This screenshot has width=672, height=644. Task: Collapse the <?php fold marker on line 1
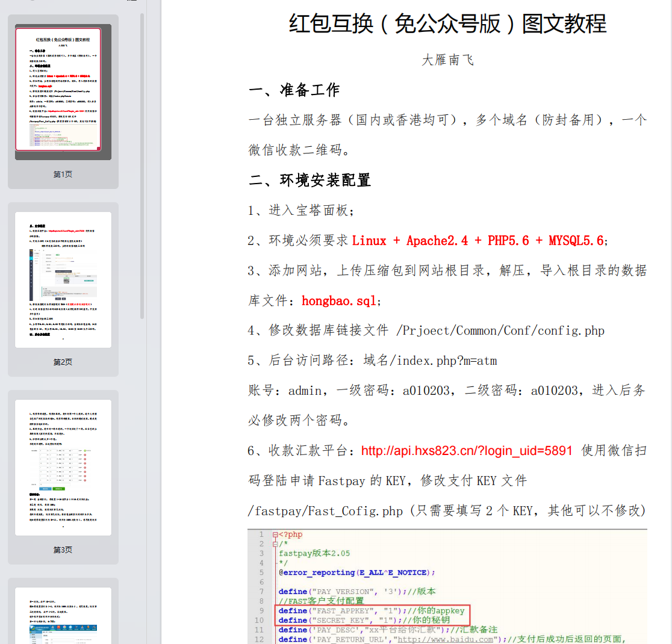tap(275, 534)
